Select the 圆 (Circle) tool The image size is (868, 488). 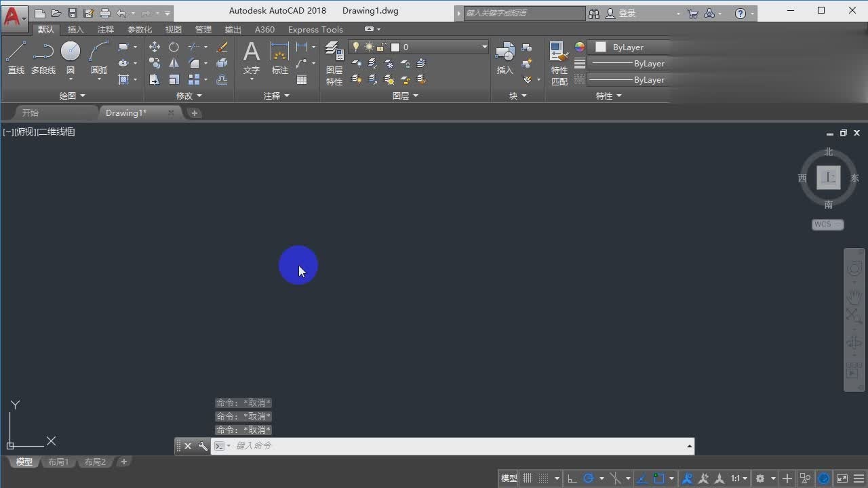[x=71, y=58]
